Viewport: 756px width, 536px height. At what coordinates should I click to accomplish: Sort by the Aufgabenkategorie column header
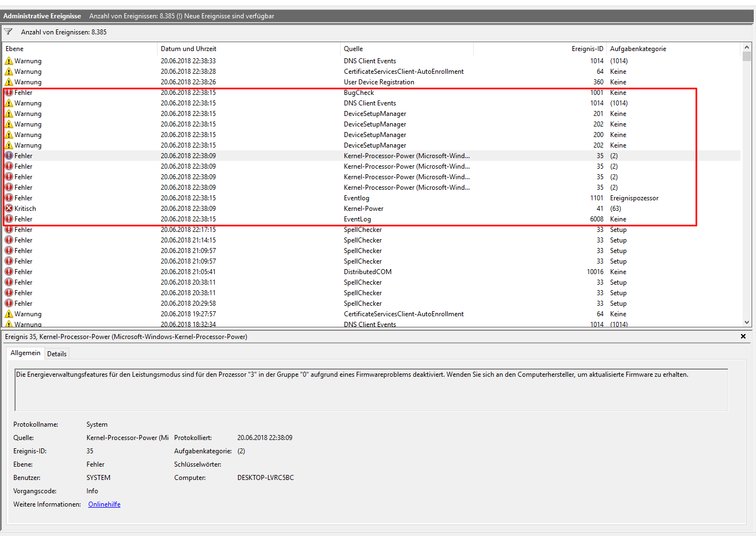point(673,49)
